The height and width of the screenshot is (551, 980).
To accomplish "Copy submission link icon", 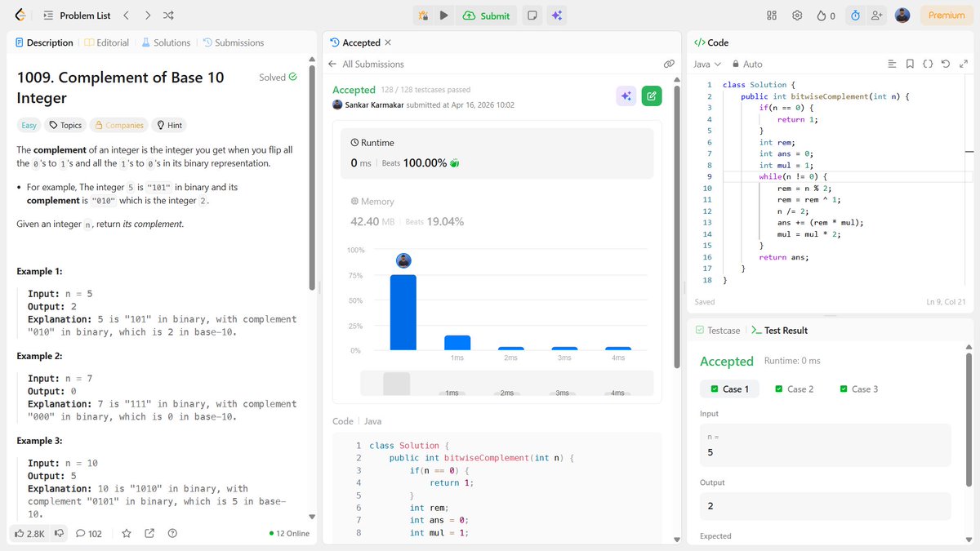I will tap(668, 64).
